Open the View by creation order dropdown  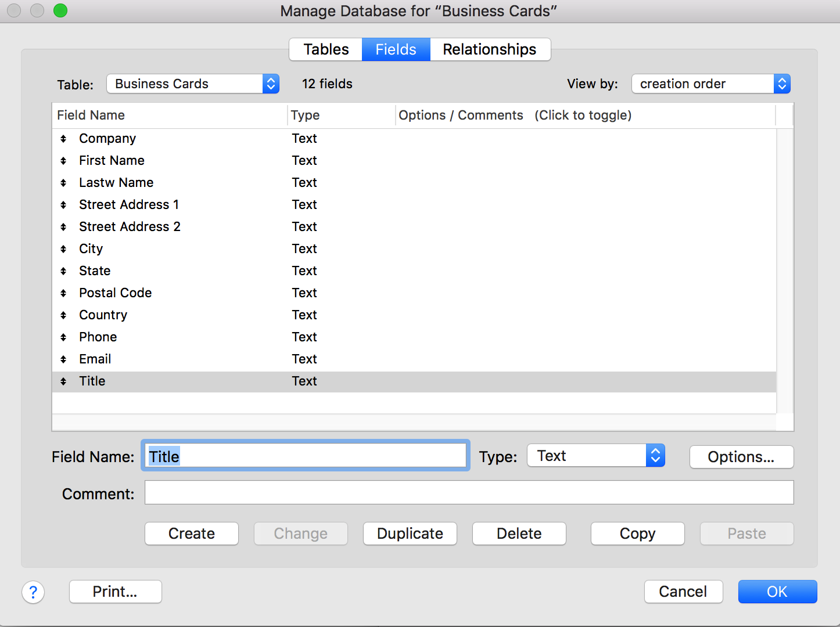(711, 84)
